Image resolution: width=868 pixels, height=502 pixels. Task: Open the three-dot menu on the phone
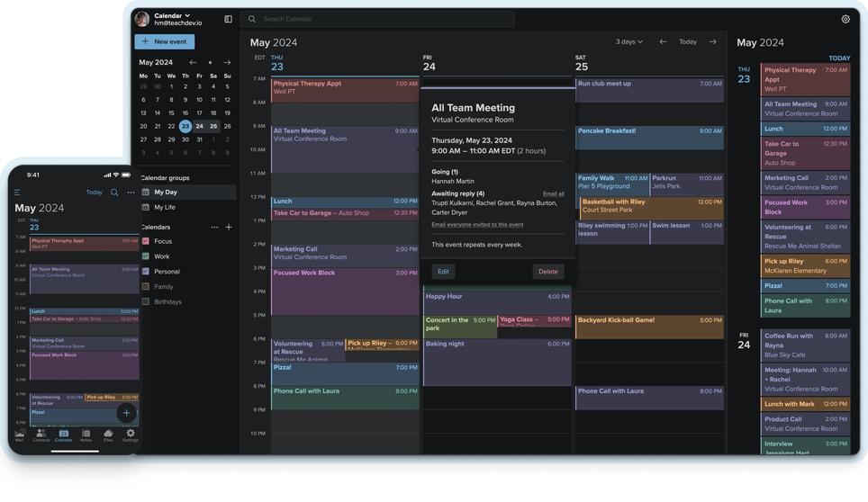(131, 193)
